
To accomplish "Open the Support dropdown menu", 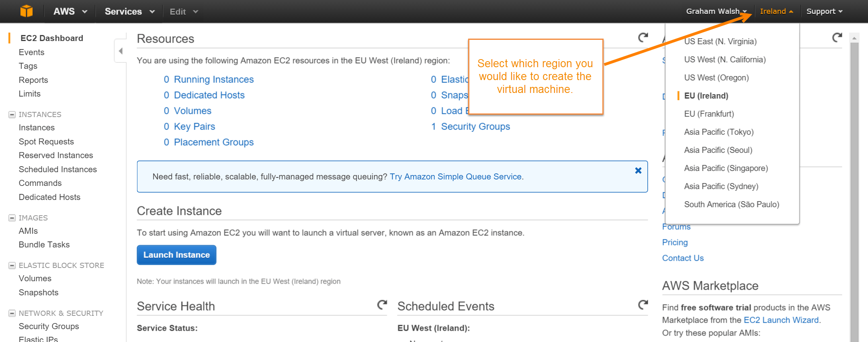I will click(x=824, y=11).
